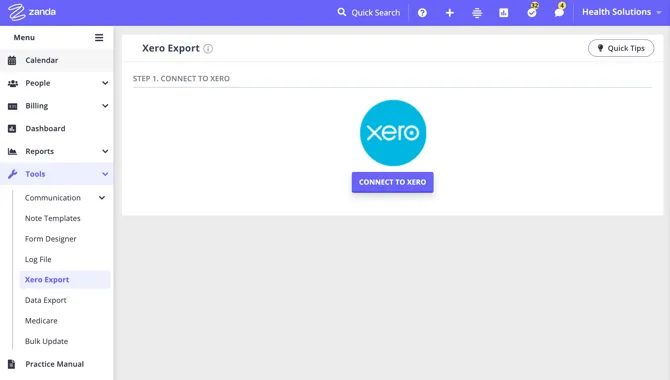
Task: Expand the Billing menu chevron
Action: point(105,106)
